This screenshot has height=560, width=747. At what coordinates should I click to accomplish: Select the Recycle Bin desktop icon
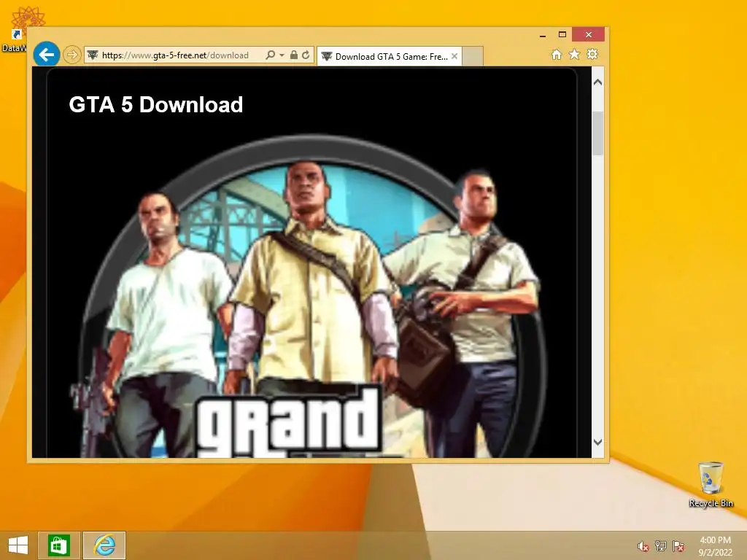[711, 485]
